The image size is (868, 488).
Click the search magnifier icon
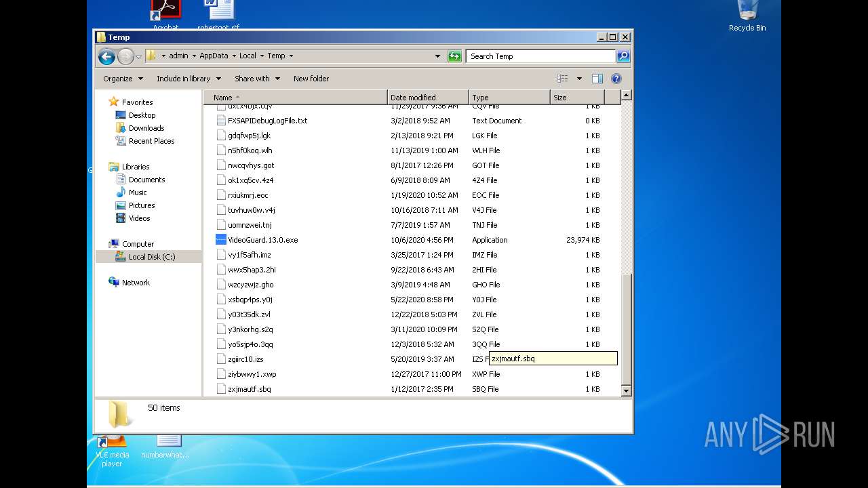click(623, 56)
